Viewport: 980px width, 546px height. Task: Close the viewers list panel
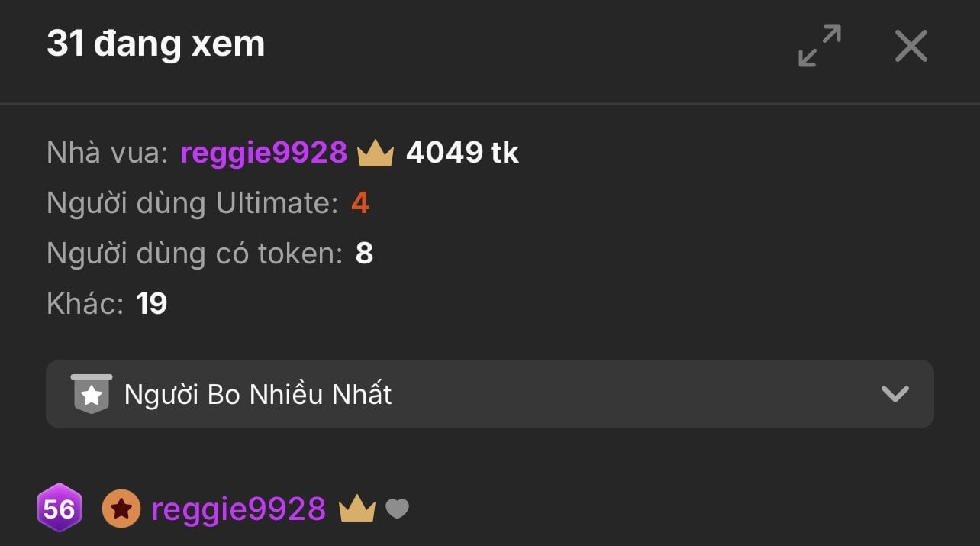911,46
